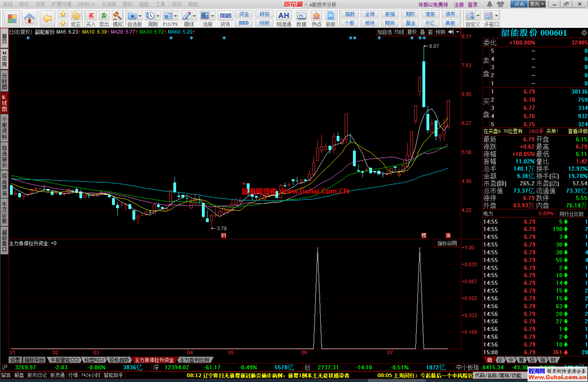Screen dimensions: 588x382
Task: Toggle 均线 moving averages display
Action: point(399,32)
